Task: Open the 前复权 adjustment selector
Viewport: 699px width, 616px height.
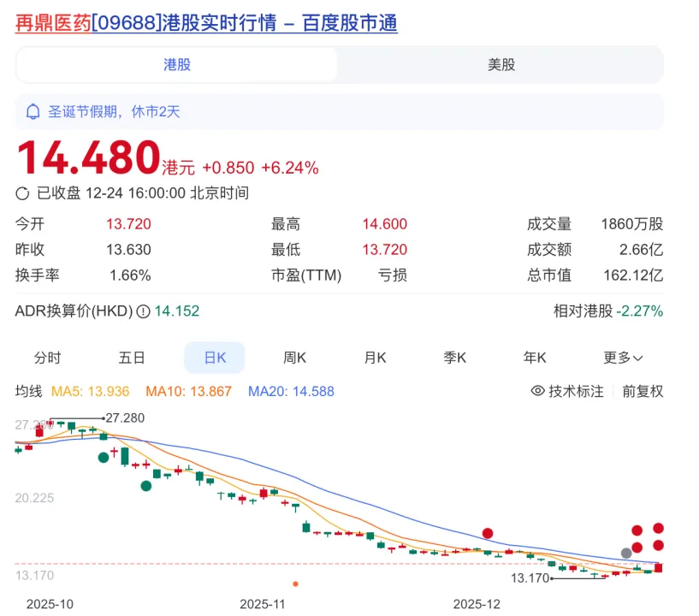Action: click(642, 391)
